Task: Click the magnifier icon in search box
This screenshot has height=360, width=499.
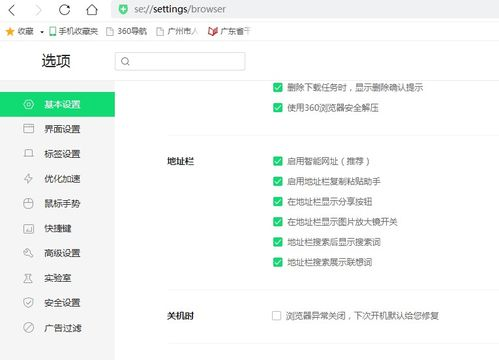Action: click(x=125, y=61)
